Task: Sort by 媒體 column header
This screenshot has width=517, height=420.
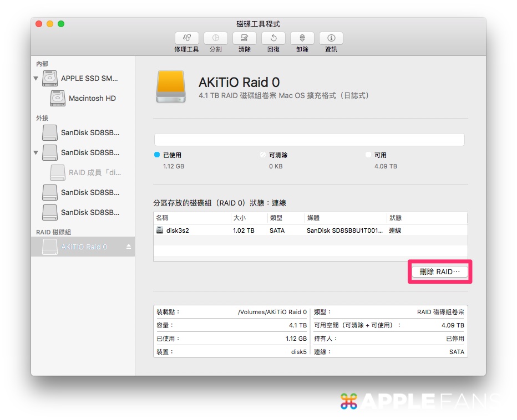Action: point(346,218)
